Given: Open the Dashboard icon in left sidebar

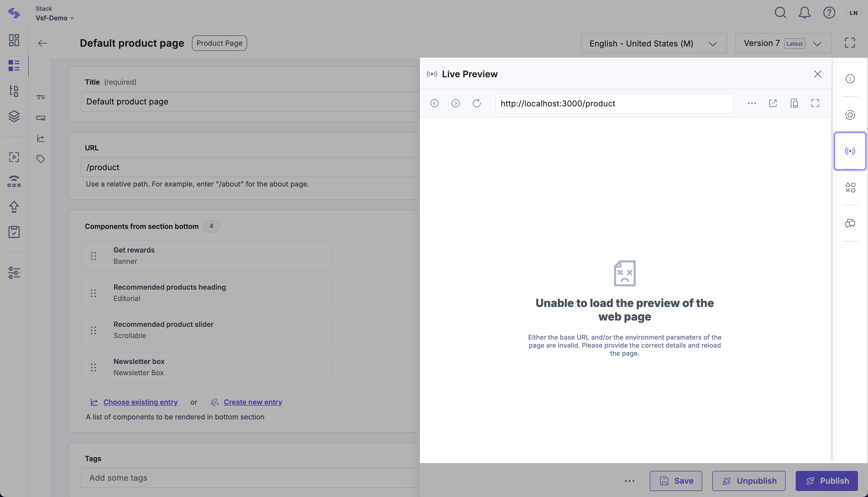Looking at the screenshot, I should 14,40.
